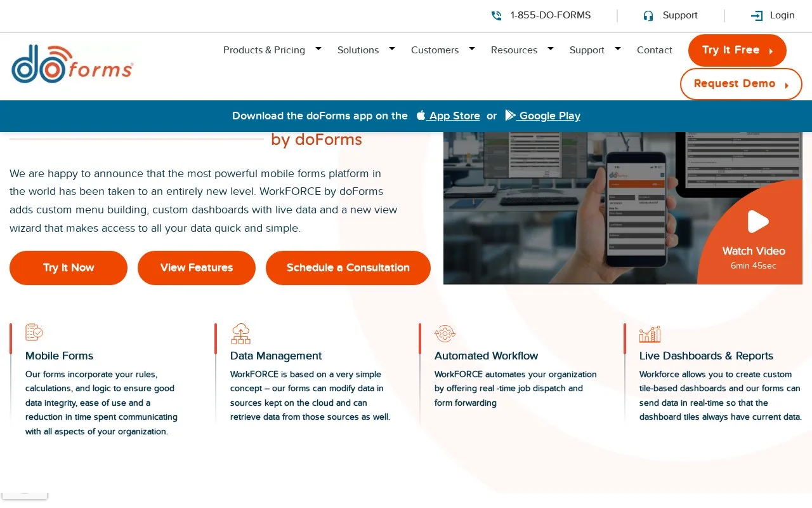Click the headset Support icon in top bar
The image size is (812, 508).
click(648, 16)
